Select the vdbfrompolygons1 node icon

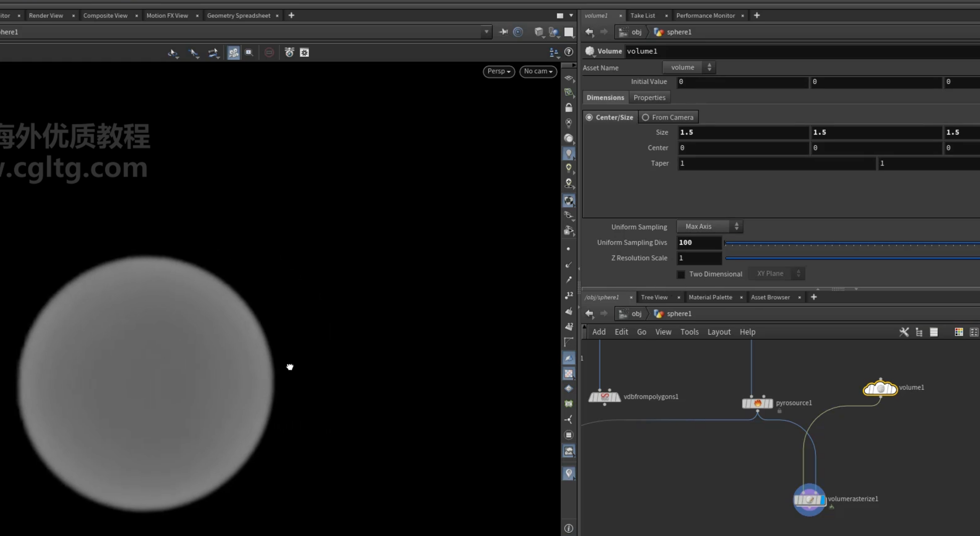point(604,397)
